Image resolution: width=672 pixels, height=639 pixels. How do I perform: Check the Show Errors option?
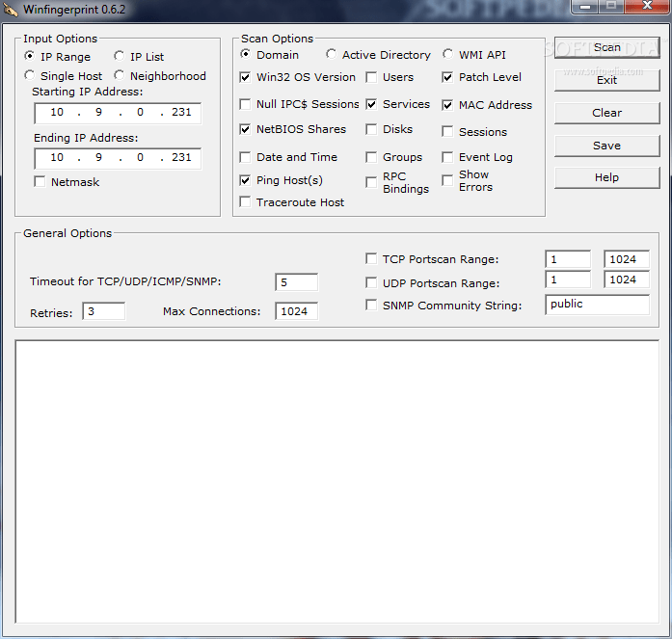447,180
